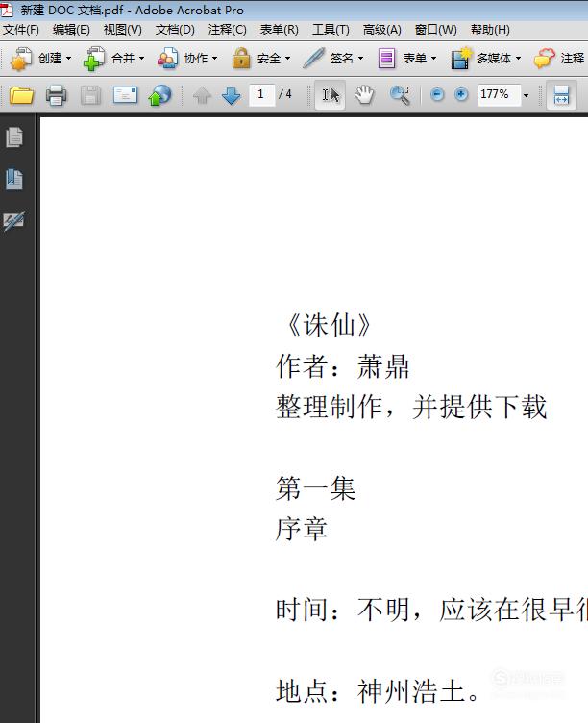Click the Create (创建) toolbar label

tap(50, 59)
